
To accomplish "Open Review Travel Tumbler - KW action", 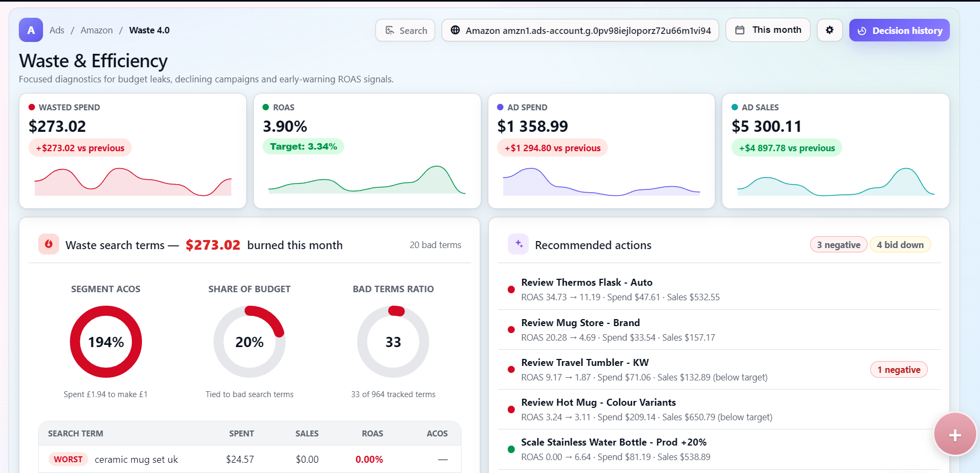I will (x=719, y=370).
